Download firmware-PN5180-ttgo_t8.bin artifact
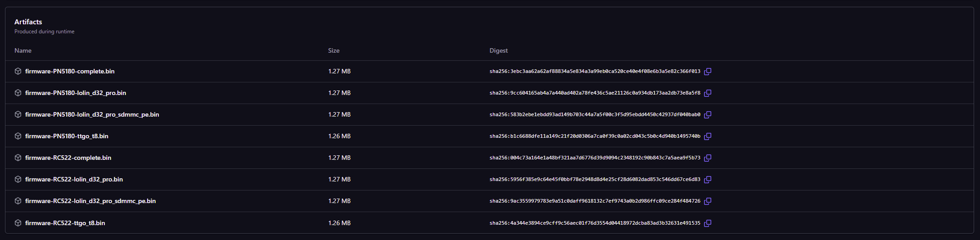 coord(67,136)
